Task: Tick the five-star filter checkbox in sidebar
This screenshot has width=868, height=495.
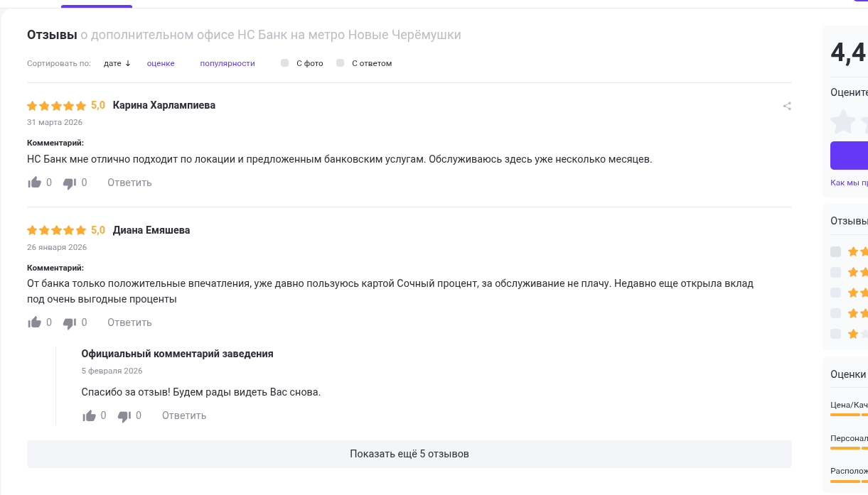Action: tap(835, 251)
